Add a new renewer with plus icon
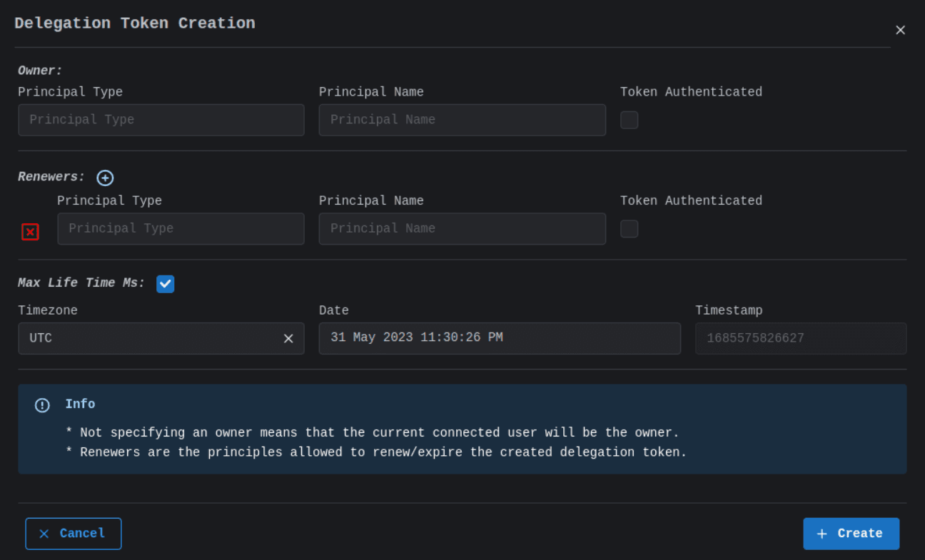925x560 pixels. pos(105,178)
